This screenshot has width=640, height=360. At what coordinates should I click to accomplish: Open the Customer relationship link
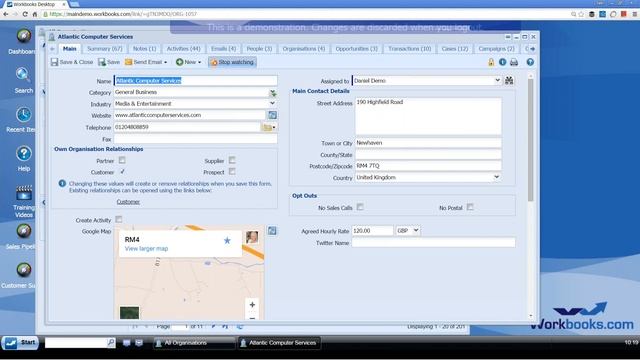click(x=128, y=202)
